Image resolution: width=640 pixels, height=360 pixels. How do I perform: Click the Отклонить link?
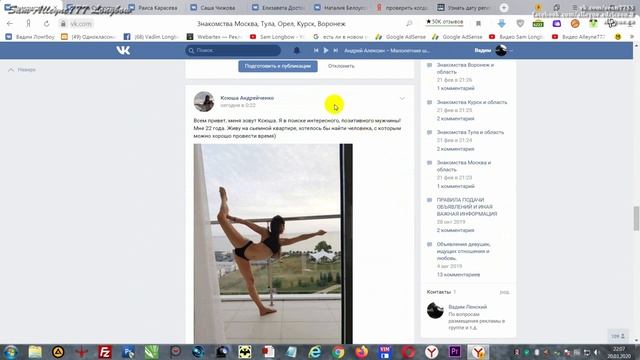[x=341, y=66]
